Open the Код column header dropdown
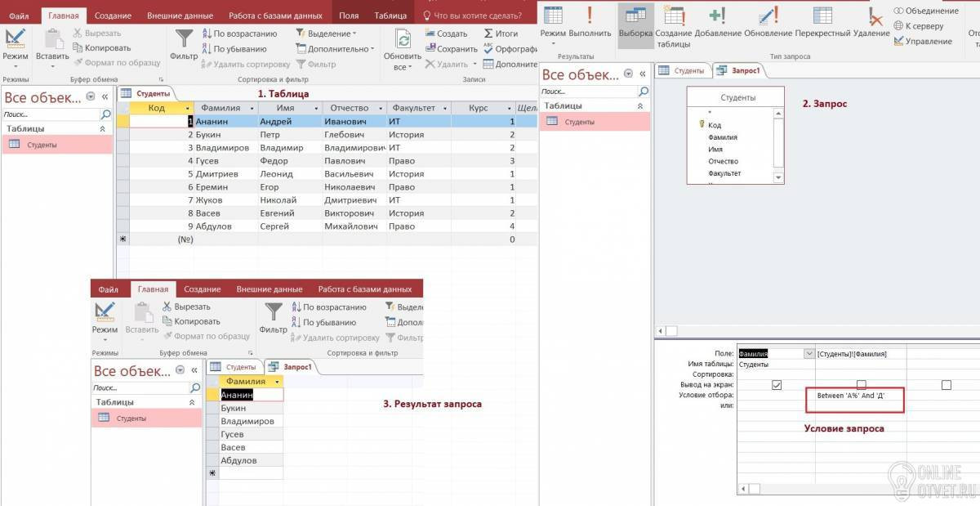Image resolution: width=980 pixels, height=506 pixels. pyautogui.click(x=189, y=108)
